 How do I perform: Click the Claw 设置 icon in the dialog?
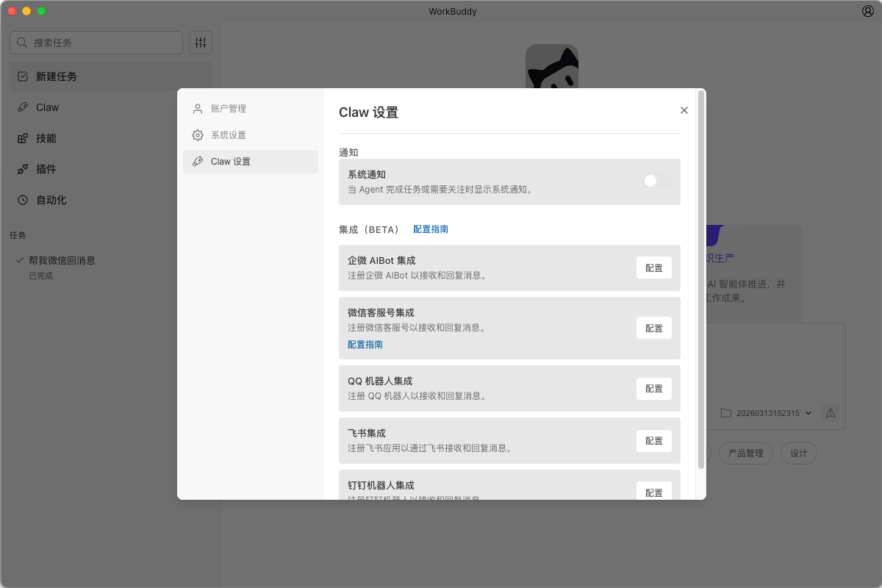click(x=198, y=162)
